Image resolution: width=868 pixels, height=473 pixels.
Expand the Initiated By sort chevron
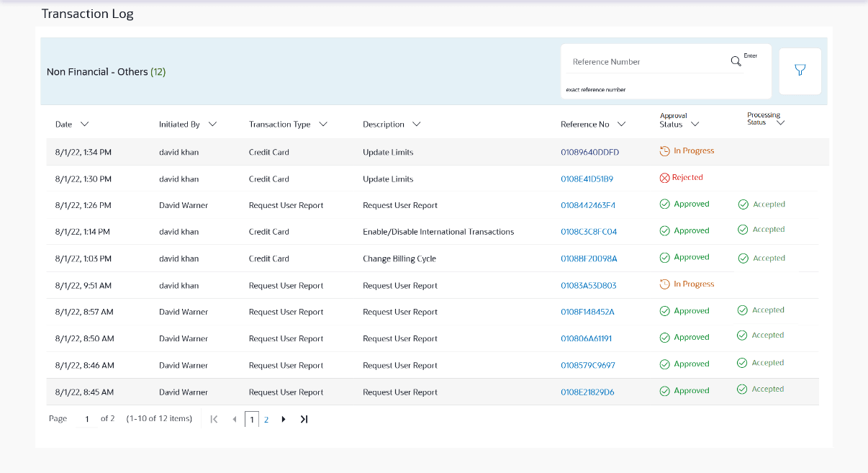point(212,124)
